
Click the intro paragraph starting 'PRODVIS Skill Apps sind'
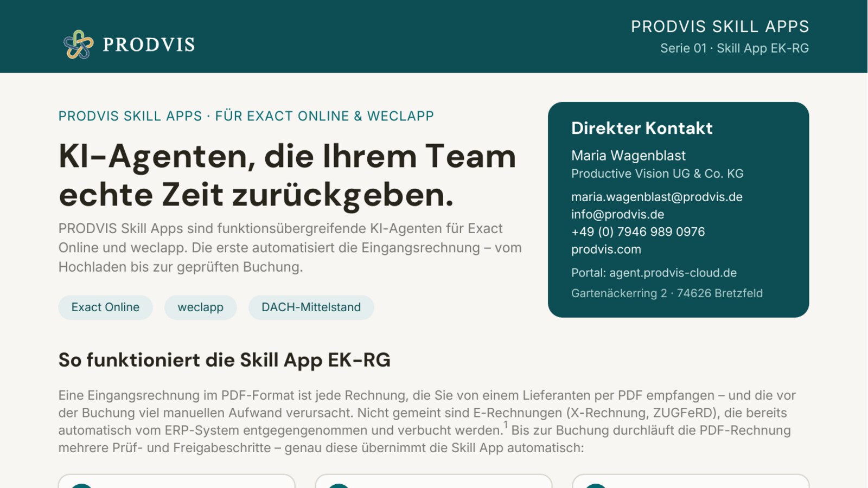point(290,248)
